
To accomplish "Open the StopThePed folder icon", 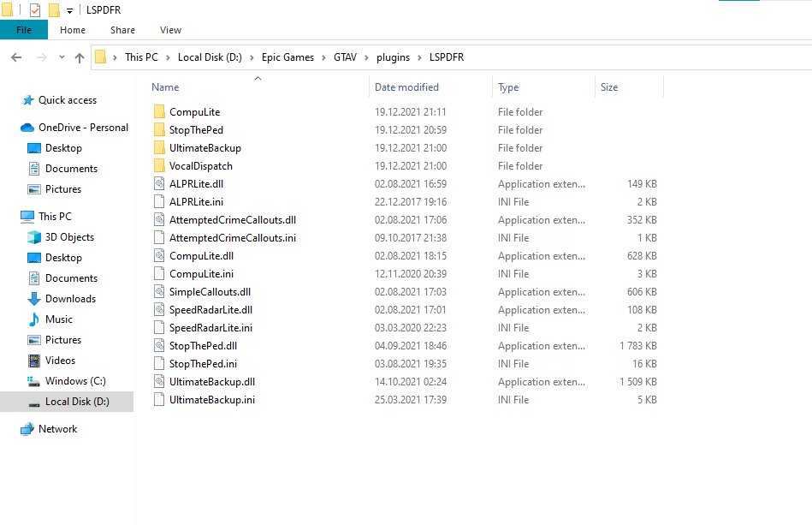I will (x=159, y=130).
